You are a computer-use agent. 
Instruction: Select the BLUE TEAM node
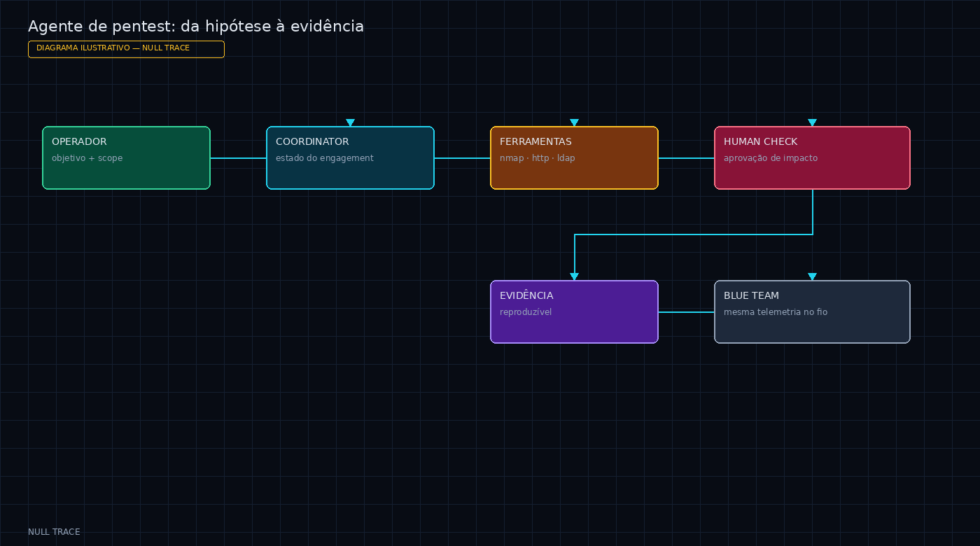812,311
